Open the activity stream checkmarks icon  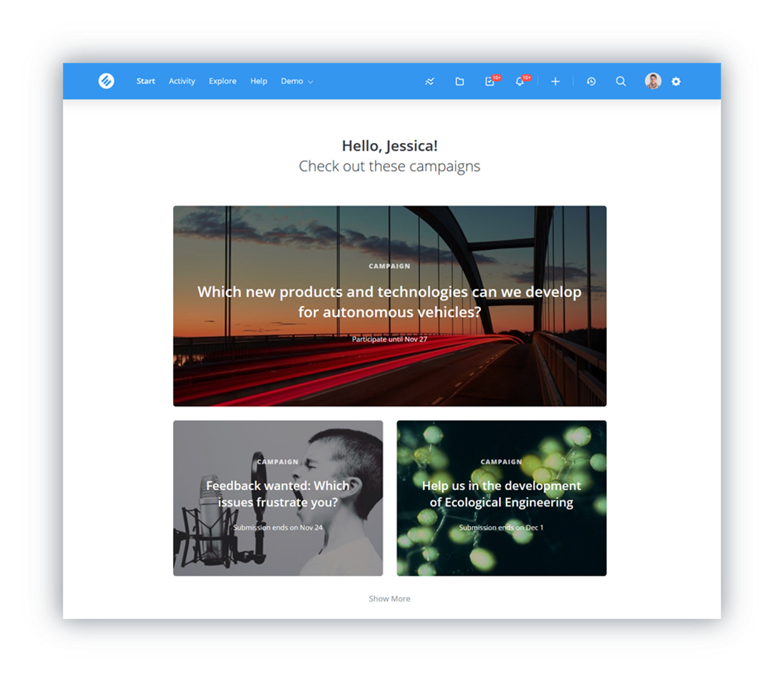point(430,82)
